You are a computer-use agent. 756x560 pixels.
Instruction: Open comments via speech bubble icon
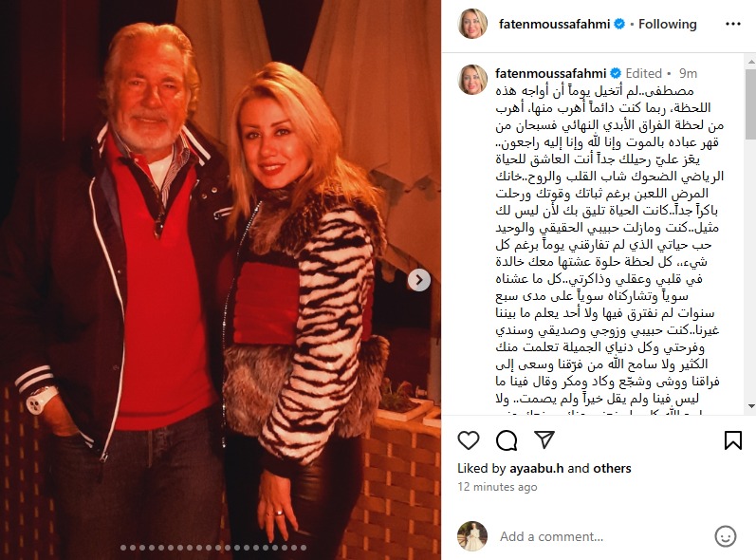507,440
